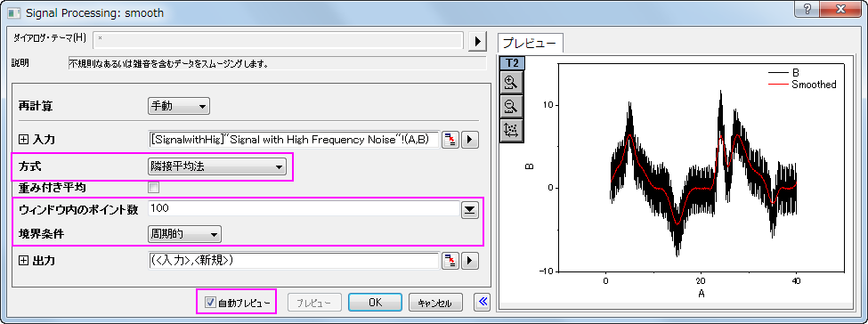Click the zoom in preview tool
Viewport: 868px width, 324px height.
tap(511, 83)
